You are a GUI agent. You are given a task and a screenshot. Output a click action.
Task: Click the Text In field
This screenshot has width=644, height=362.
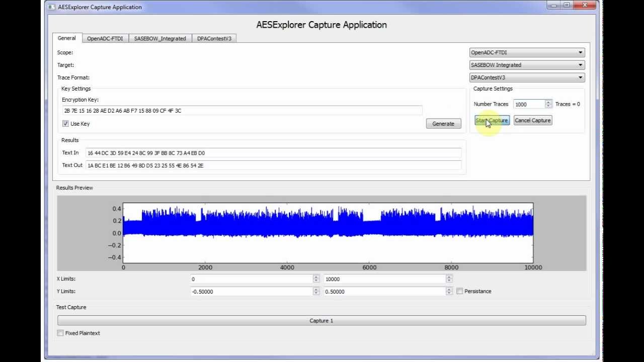coord(273,153)
